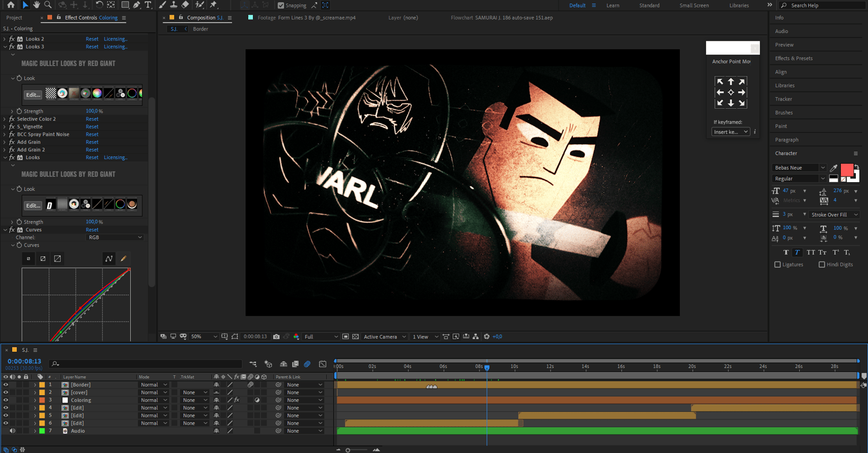Select the Zoom tool magnifier
868x453 pixels.
tap(48, 5)
